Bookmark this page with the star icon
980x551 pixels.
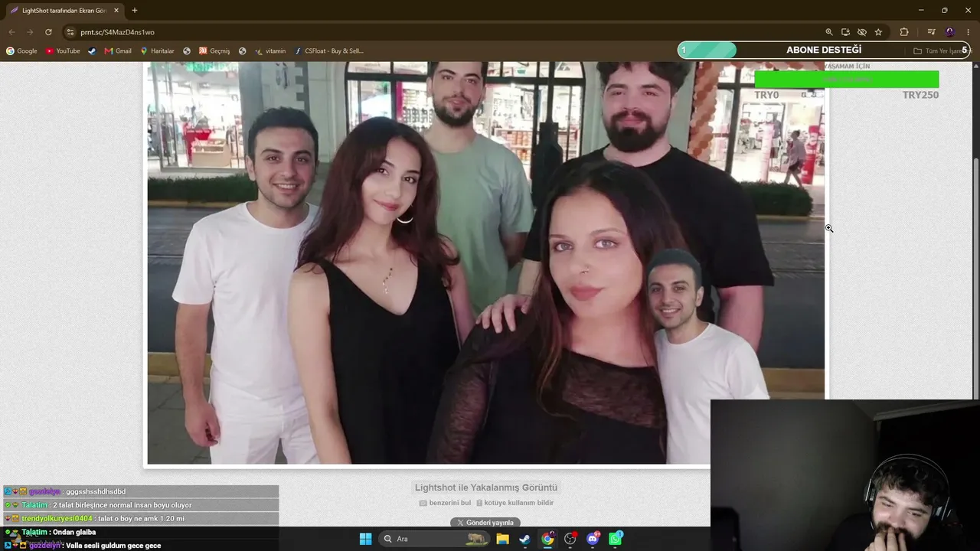[x=878, y=32]
